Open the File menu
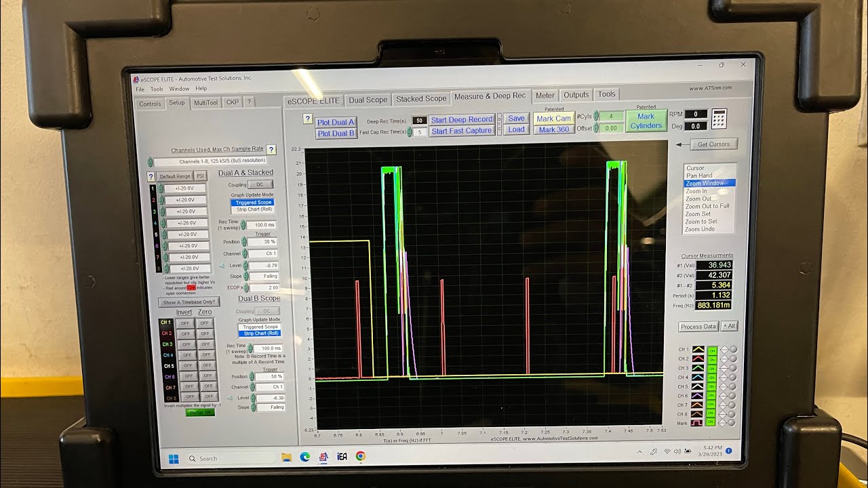Screen dimensions: 868x488 click(x=140, y=89)
